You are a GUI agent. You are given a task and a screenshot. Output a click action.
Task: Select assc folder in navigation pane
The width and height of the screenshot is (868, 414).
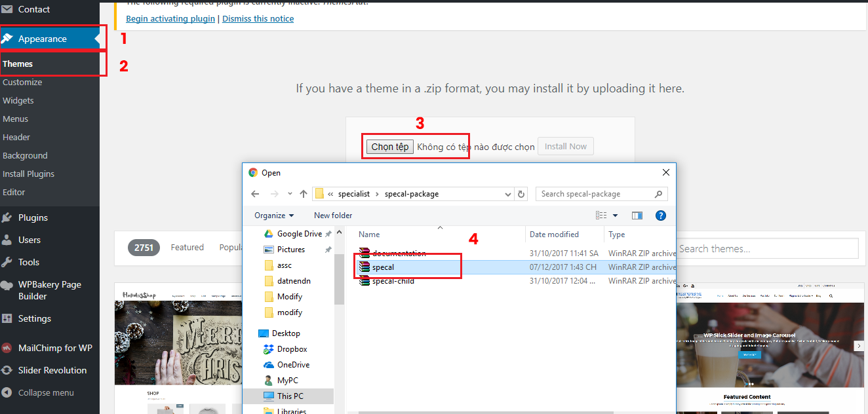[x=278, y=265]
